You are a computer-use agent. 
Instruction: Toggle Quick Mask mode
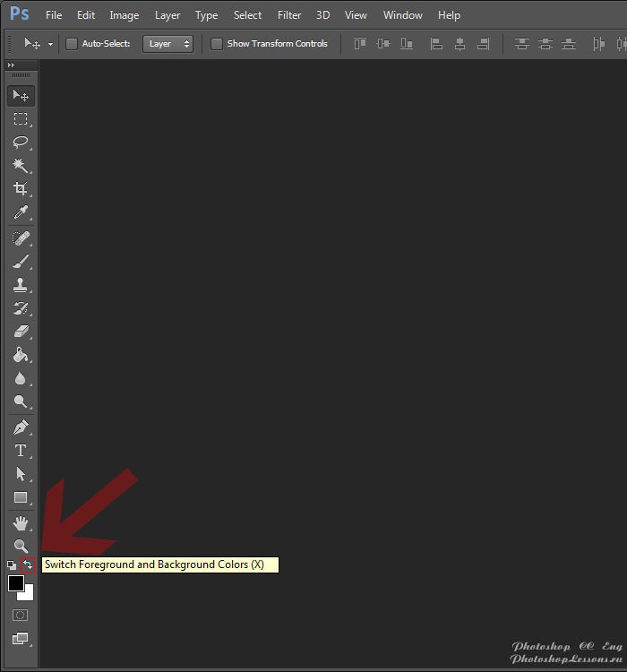click(x=20, y=616)
